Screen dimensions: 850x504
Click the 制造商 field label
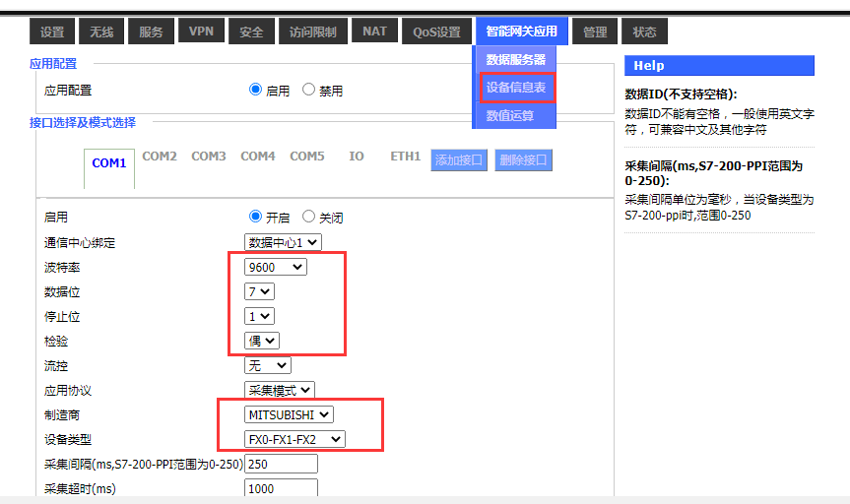(62, 415)
